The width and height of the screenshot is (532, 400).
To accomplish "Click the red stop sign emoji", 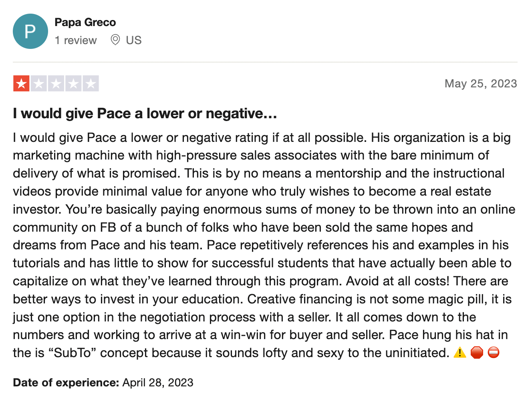I will [477, 353].
